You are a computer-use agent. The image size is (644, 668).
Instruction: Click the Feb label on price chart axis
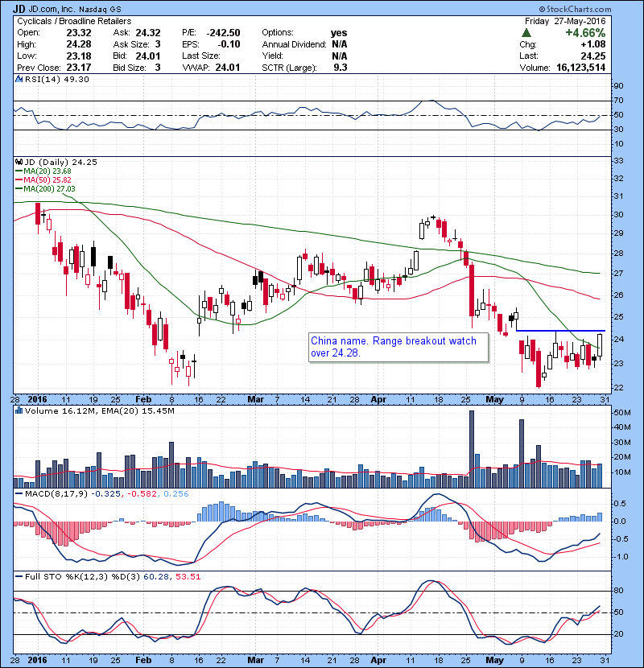(143, 400)
